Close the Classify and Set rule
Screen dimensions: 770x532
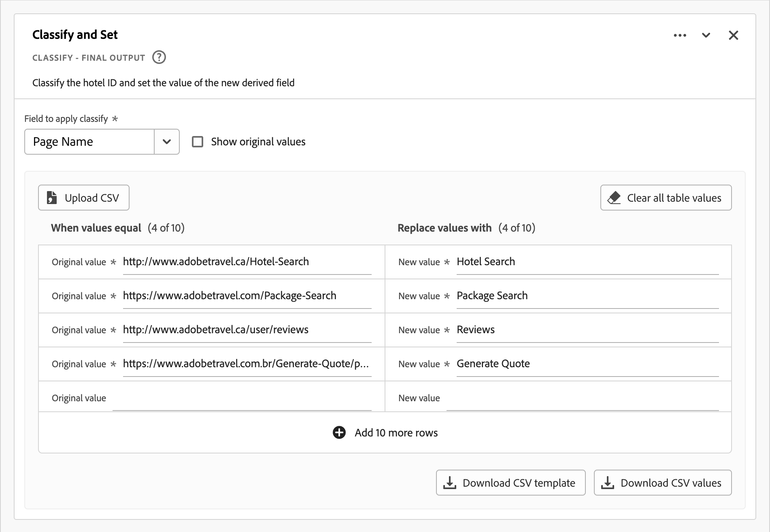tap(733, 35)
